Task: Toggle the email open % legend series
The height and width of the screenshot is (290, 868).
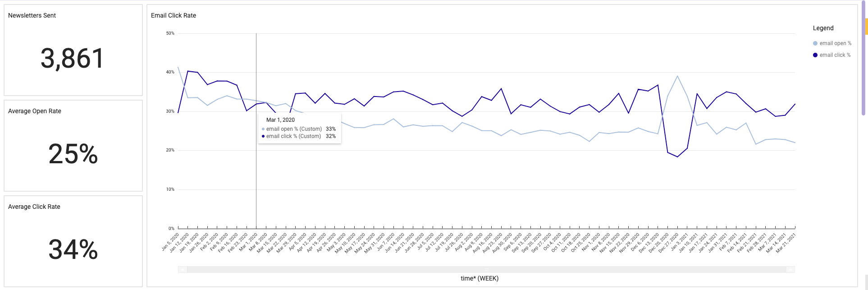Action: (x=835, y=43)
